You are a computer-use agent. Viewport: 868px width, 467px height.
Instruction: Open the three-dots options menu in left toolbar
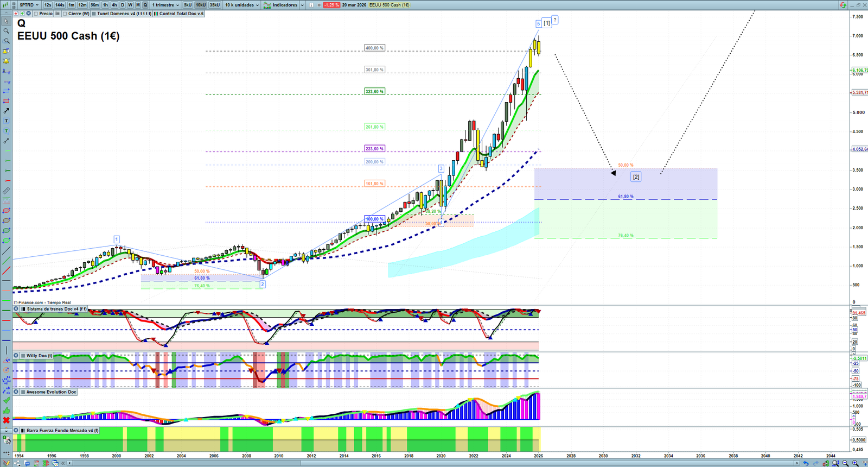point(6,452)
